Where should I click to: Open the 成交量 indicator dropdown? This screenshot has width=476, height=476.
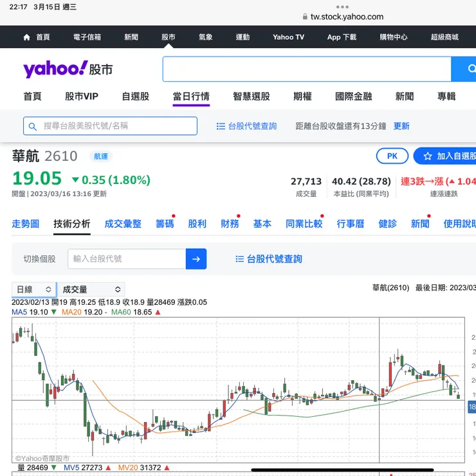pyautogui.click(x=91, y=289)
